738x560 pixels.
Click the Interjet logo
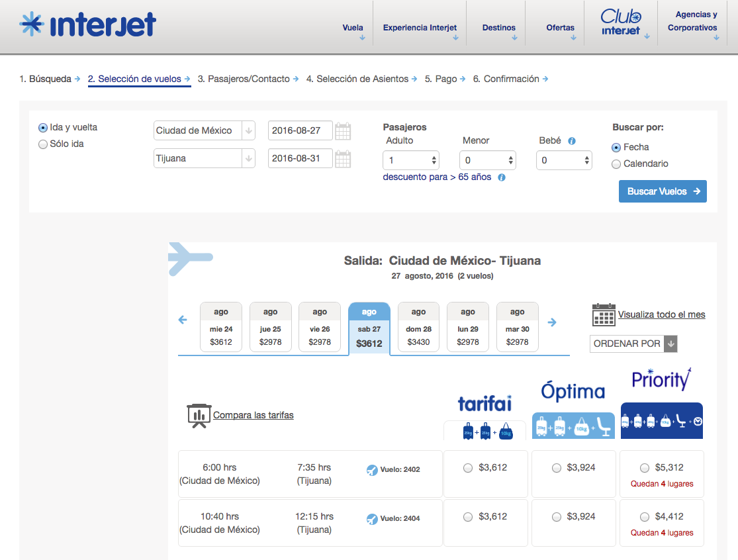[x=88, y=24]
